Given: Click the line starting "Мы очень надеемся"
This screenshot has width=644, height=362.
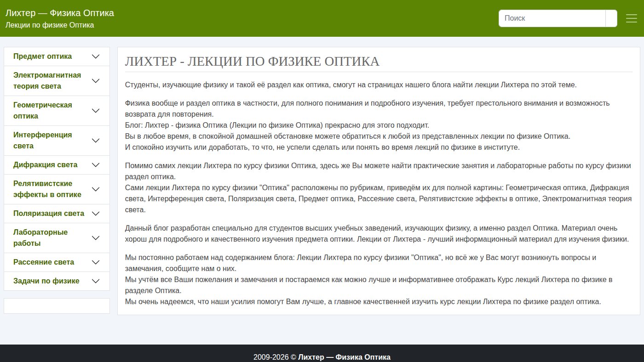Looking at the screenshot, I should coord(363,301).
